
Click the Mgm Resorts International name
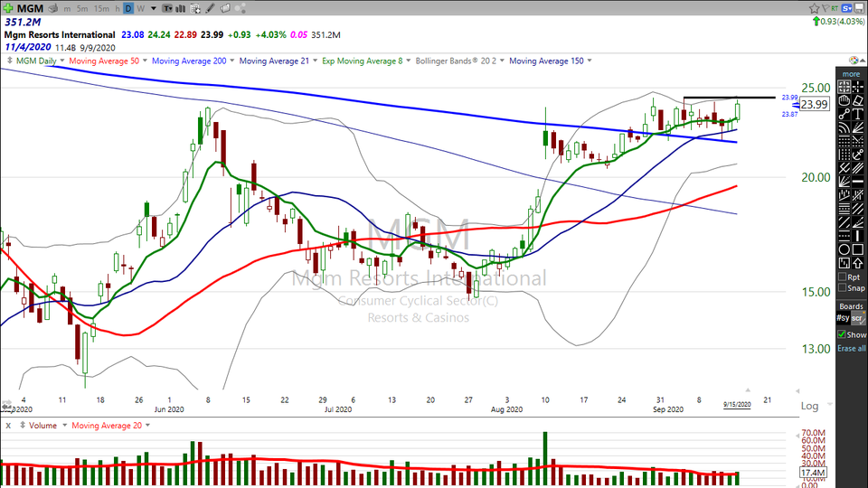(60, 35)
